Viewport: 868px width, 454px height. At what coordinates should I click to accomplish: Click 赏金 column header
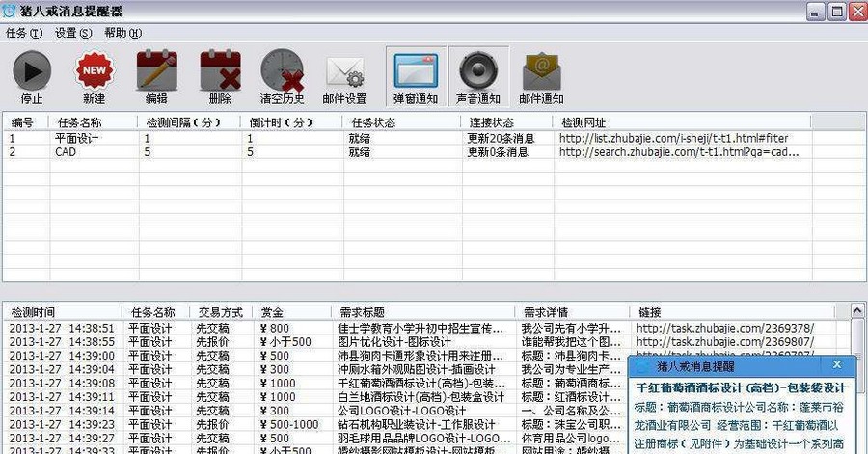tap(291, 312)
